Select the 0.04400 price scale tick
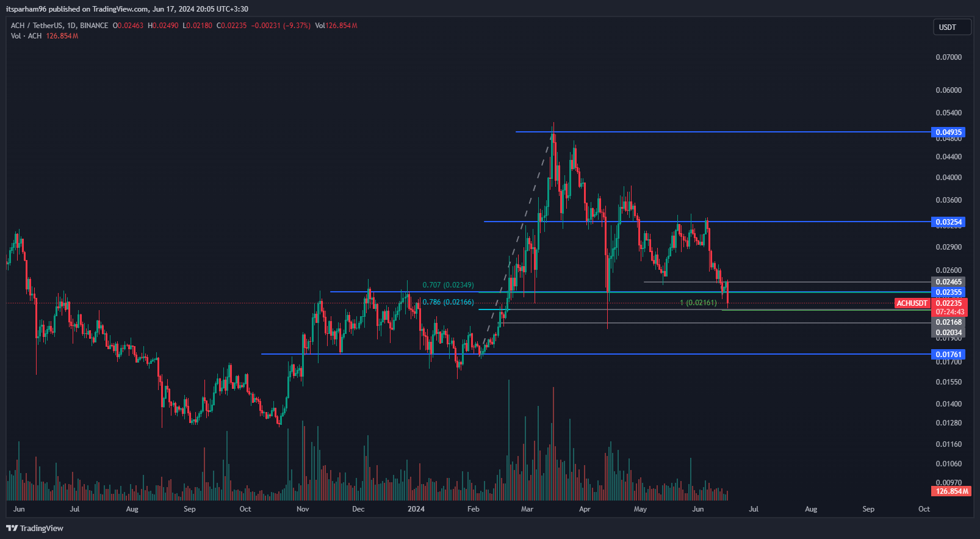The image size is (980, 539). coord(949,157)
